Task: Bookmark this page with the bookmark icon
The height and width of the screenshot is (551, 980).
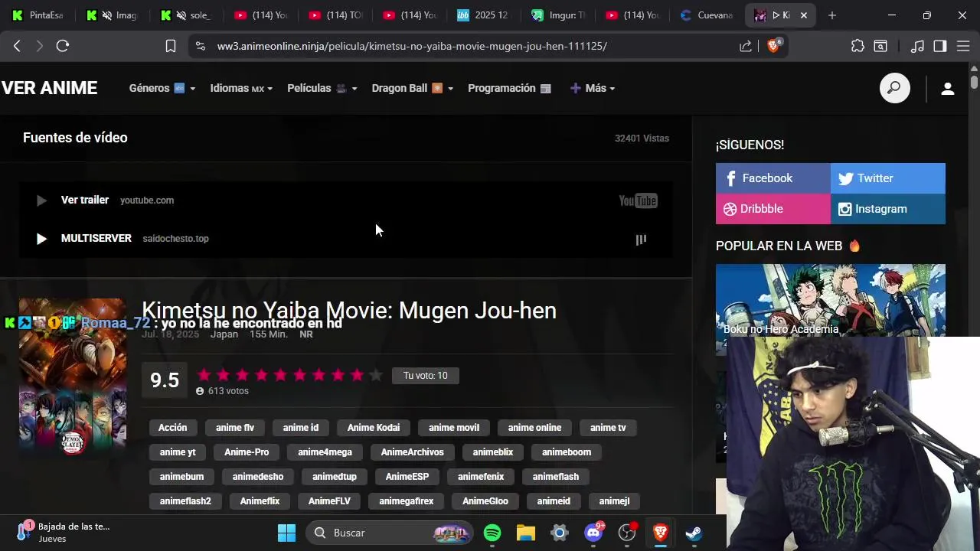Action: pyautogui.click(x=171, y=46)
